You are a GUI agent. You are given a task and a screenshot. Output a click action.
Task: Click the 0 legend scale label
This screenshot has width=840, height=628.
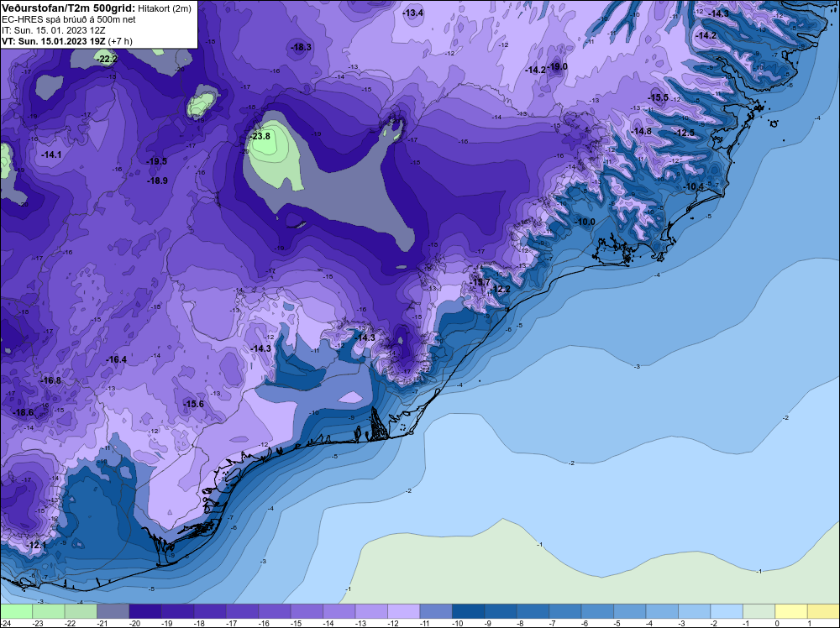pyautogui.click(x=778, y=623)
